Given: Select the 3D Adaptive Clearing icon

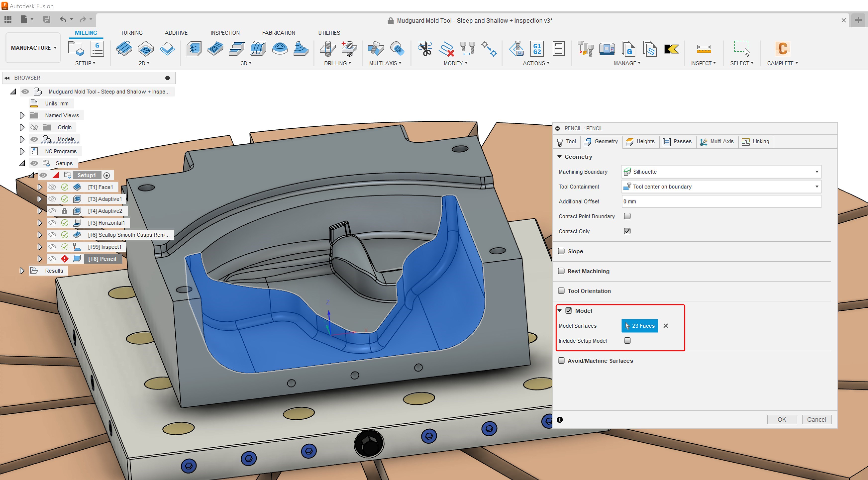Looking at the screenshot, I should [x=194, y=49].
